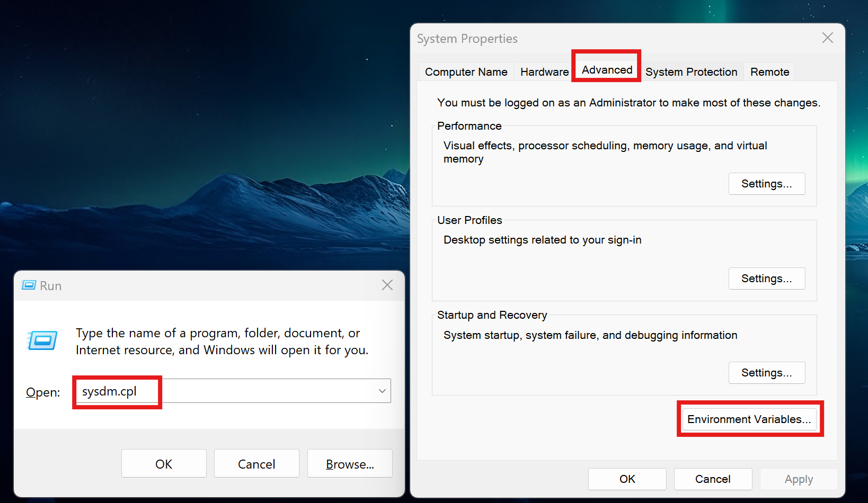Viewport: 868px width, 503px height.
Task: Click OK in the Run dialog
Action: 164,463
